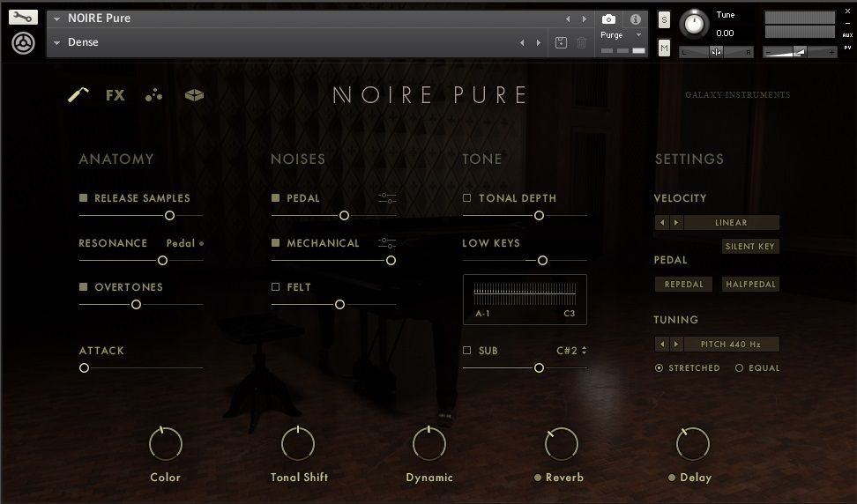Click the Silent Key button
The image size is (857, 504).
coord(750,246)
